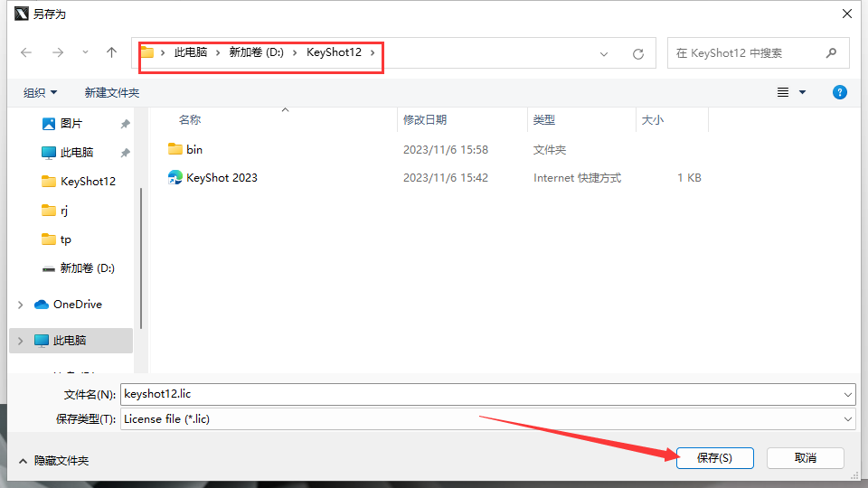This screenshot has height=488, width=868.
Task: Open the rj folder in sidebar
Action: coord(55,211)
